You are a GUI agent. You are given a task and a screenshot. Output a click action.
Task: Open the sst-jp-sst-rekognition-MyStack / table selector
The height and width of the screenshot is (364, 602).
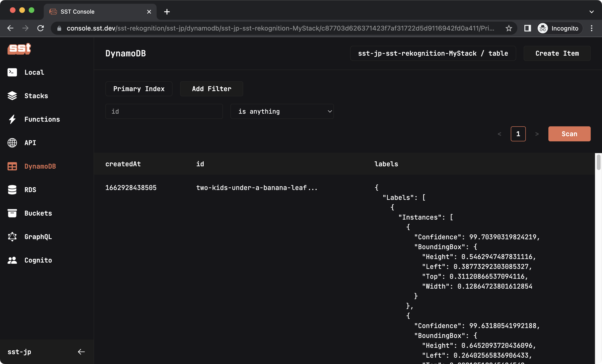tap(433, 53)
